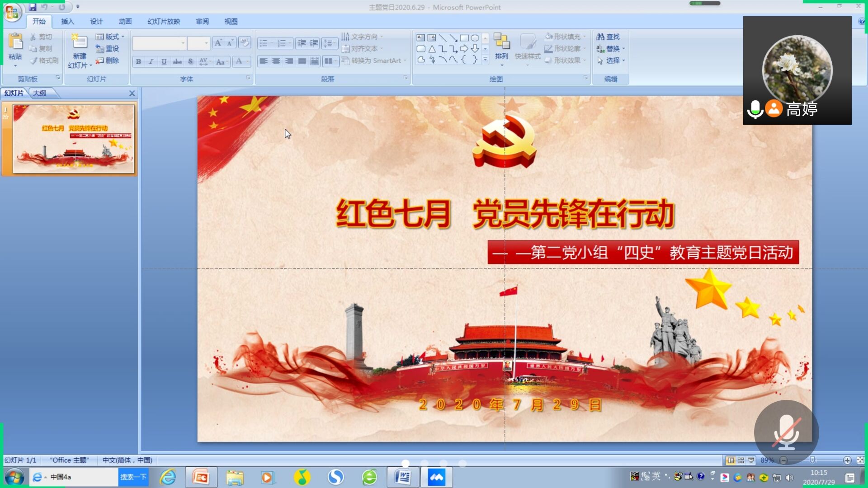The width and height of the screenshot is (868, 488).
Task: Toggle Italic formatting button
Action: point(151,61)
